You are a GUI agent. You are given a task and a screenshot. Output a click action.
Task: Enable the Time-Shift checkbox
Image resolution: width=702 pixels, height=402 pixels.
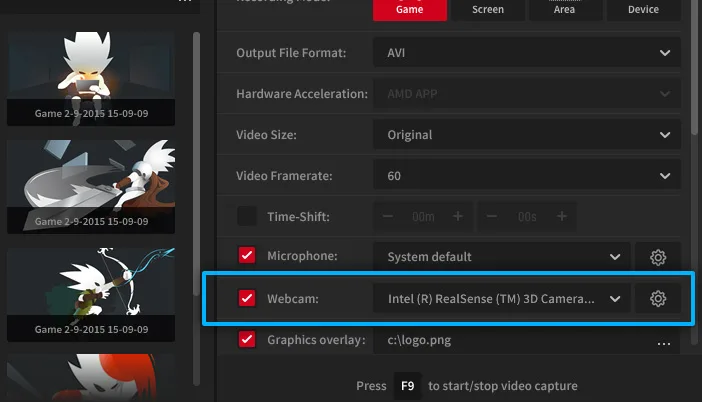coord(247,216)
